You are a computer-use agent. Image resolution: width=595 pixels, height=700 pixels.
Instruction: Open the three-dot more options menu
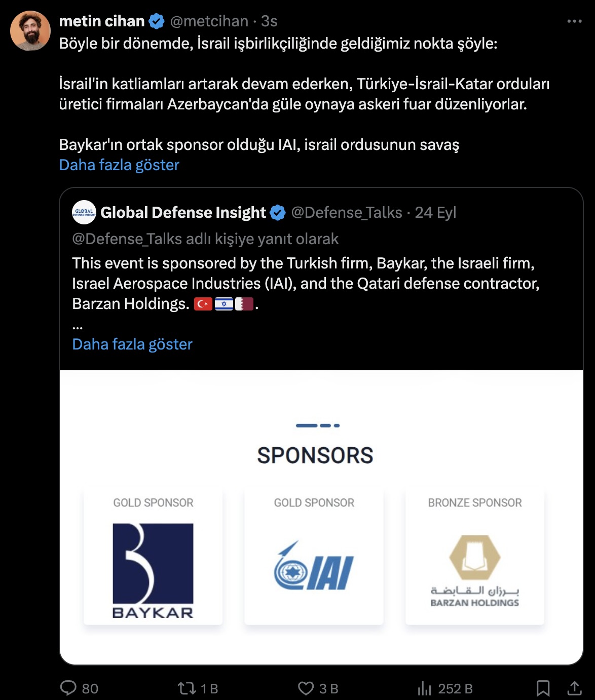point(574,21)
